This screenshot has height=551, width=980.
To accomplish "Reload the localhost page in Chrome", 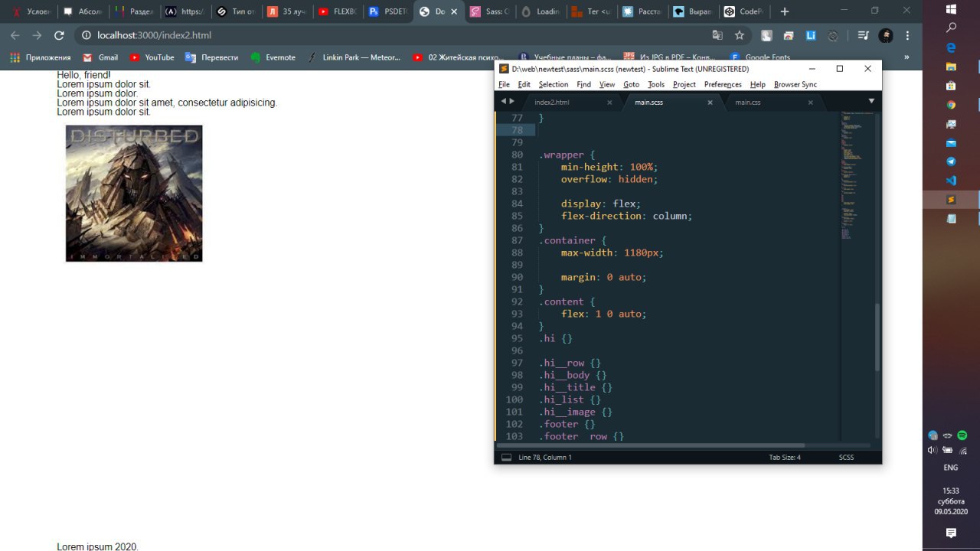I will click(x=59, y=35).
